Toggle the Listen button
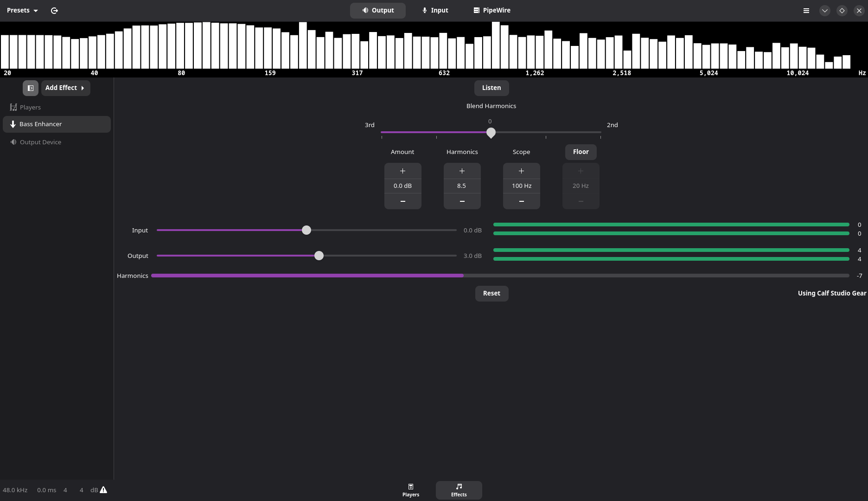The height and width of the screenshot is (501, 868). point(491,88)
